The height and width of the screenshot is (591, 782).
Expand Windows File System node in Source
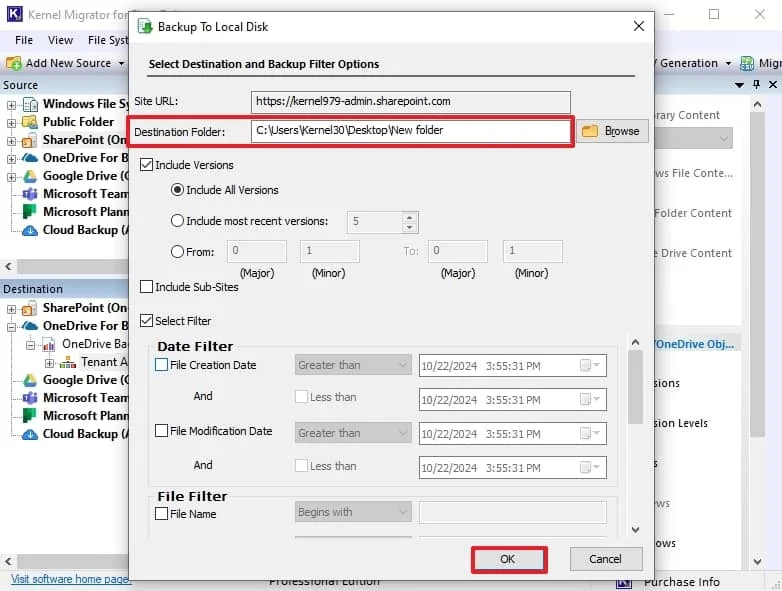tap(11, 105)
